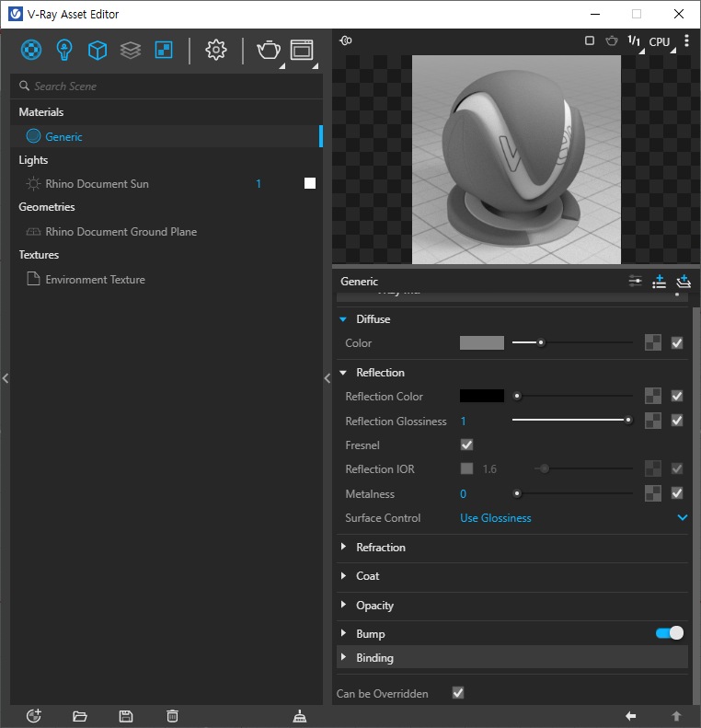Click the small preview teapot icon

[612, 40]
